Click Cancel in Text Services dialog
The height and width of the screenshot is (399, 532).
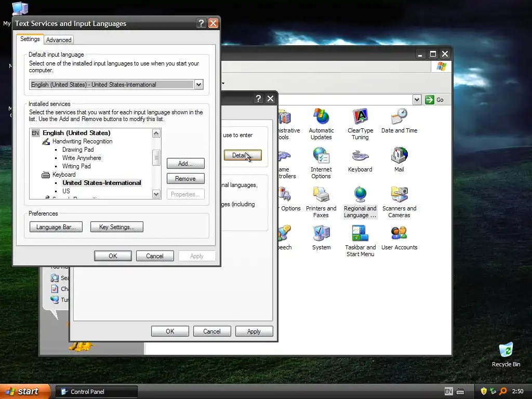(155, 256)
